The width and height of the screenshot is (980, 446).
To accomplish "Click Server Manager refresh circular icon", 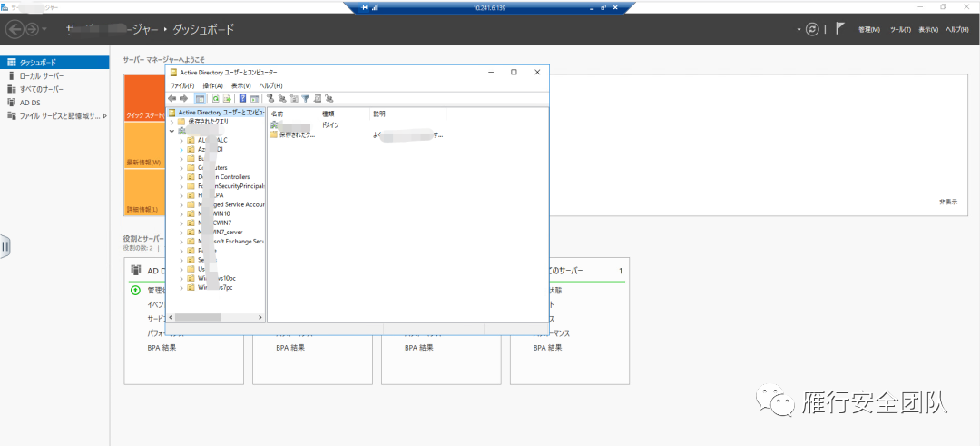I will pos(812,29).
